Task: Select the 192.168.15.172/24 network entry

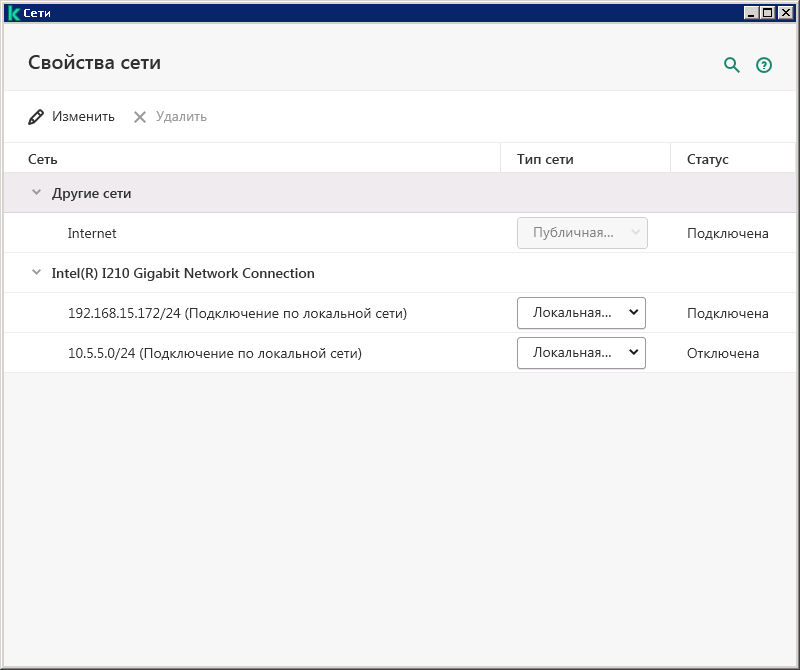Action: point(237,313)
